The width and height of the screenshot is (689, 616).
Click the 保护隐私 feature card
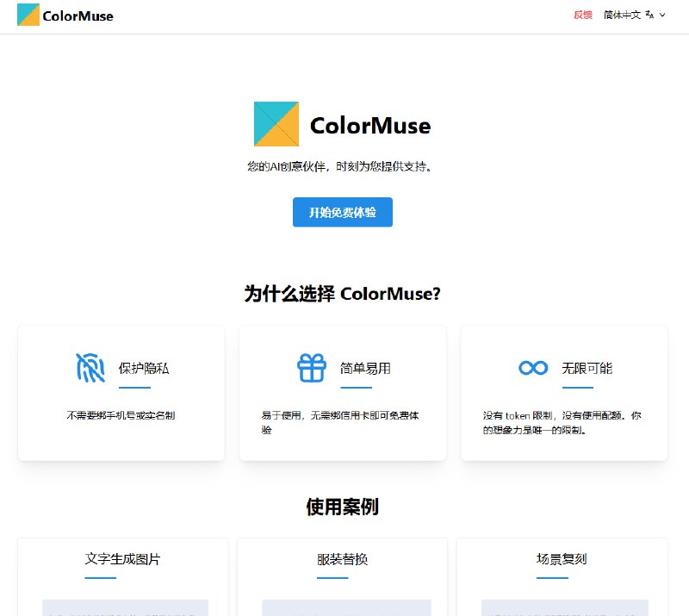[121, 392]
